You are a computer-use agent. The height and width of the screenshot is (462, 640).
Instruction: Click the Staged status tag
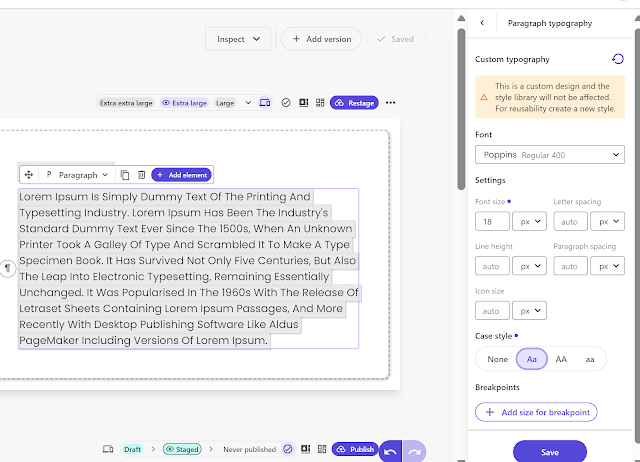182,449
